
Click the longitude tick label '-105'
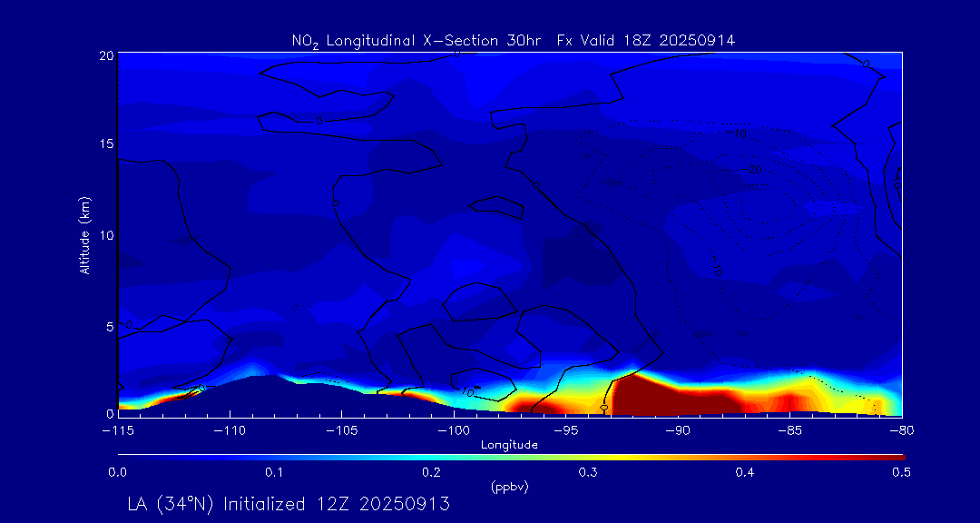(x=342, y=430)
